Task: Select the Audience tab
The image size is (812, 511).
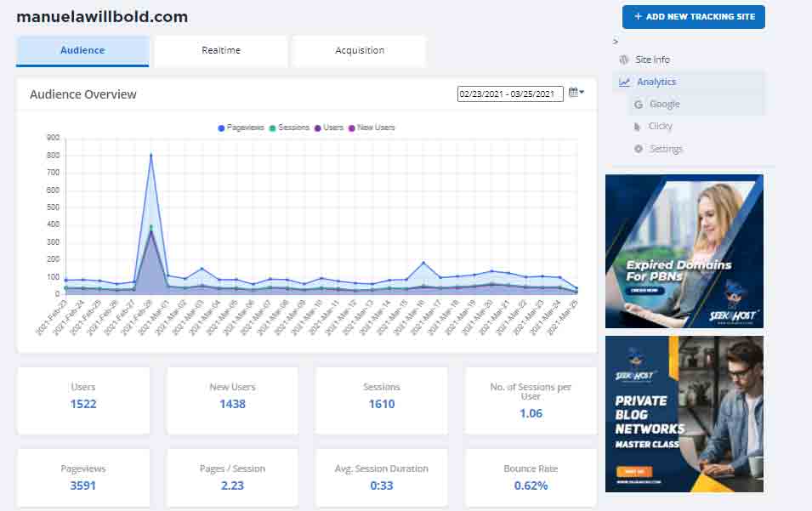Action: [x=82, y=51]
